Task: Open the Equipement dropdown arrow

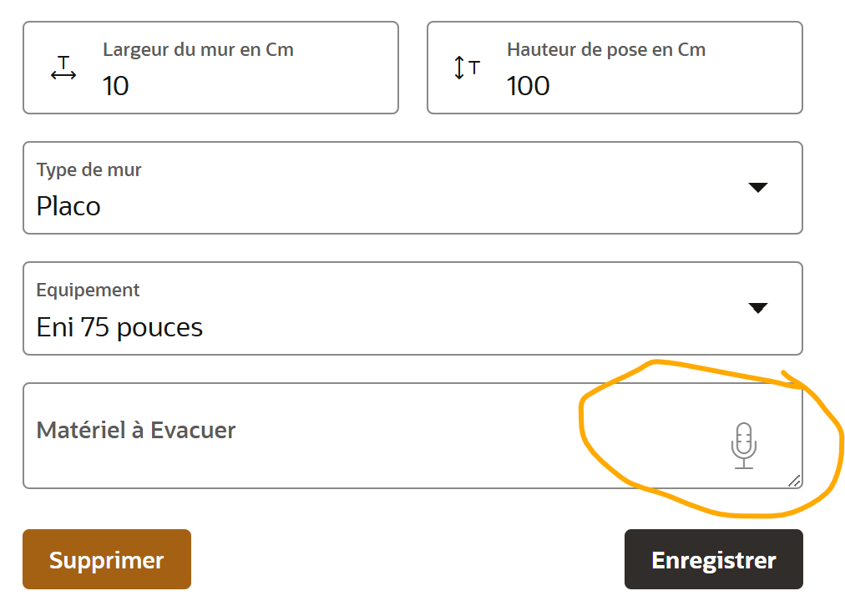Action: tap(757, 308)
